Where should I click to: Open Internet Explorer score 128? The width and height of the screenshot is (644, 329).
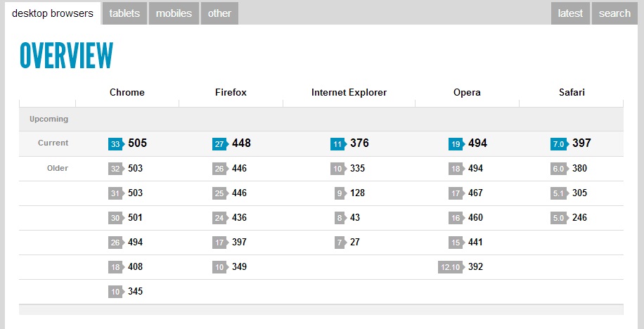[357, 193]
